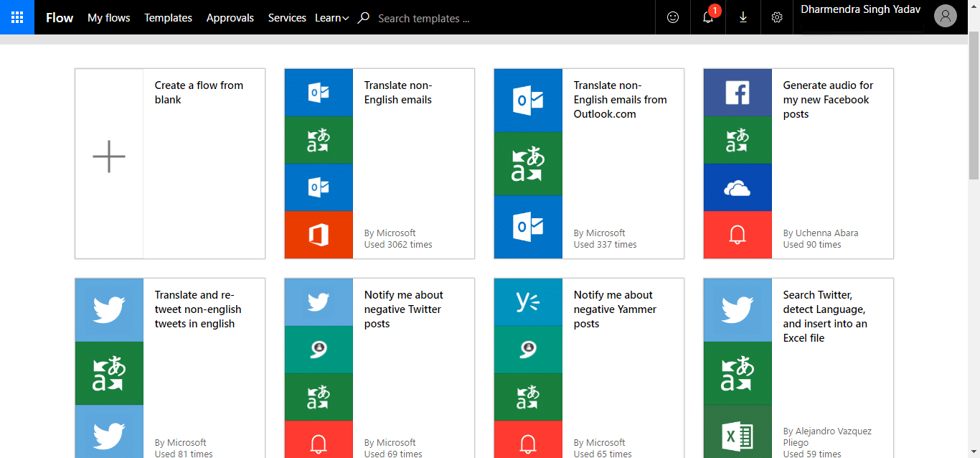Open Generate audio for my new Facebook posts template
The image size is (980, 458).
798,164
